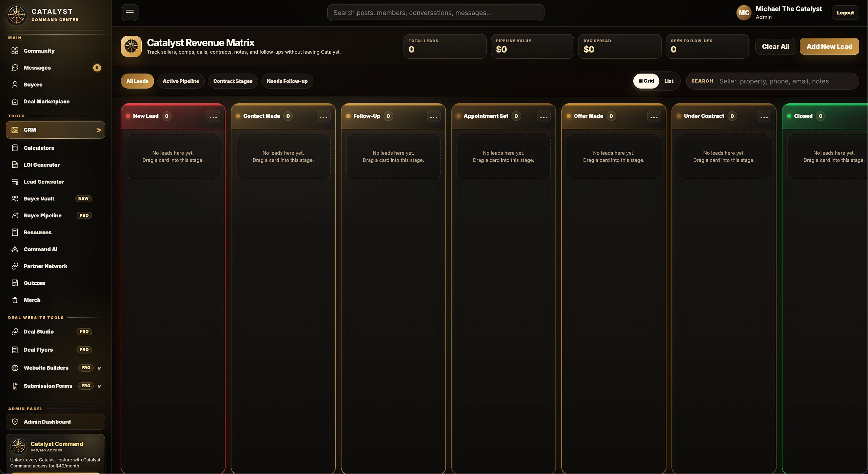Screen dimensions: 868x474
Task: Click the Total Leads stat card
Action: (445, 46)
